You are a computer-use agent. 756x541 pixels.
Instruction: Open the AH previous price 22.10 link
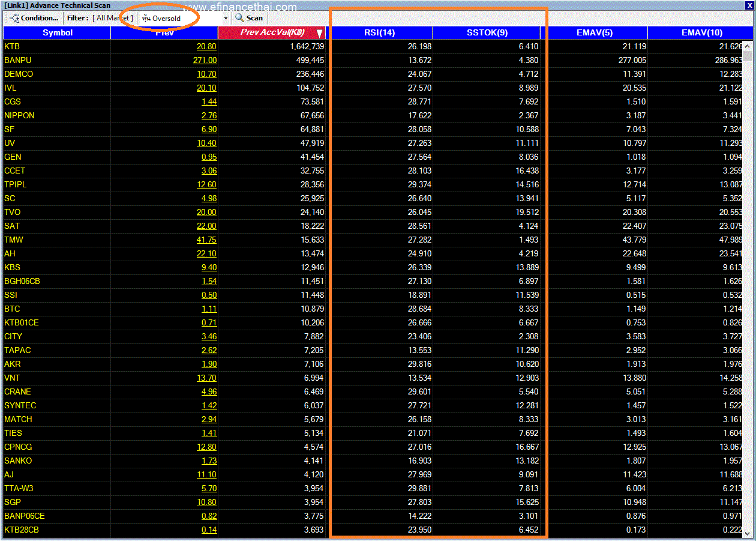click(206, 253)
